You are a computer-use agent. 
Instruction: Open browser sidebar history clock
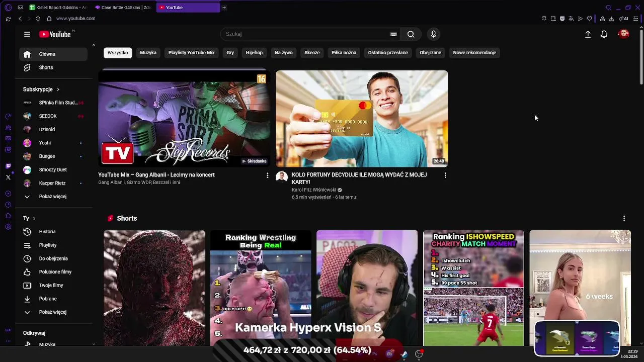coord(8,205)
